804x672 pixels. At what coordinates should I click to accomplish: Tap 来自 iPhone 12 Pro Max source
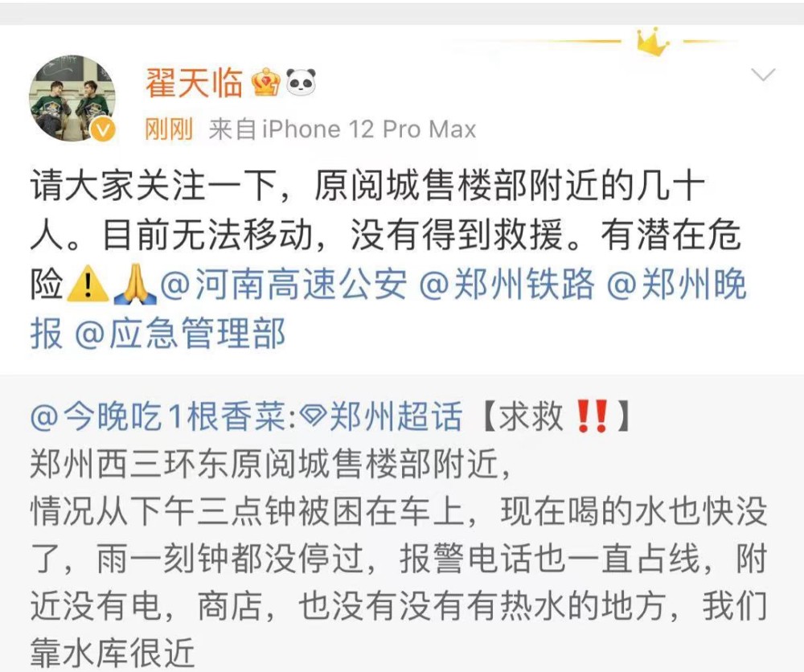pyautogui.click(x=343, y=129)
